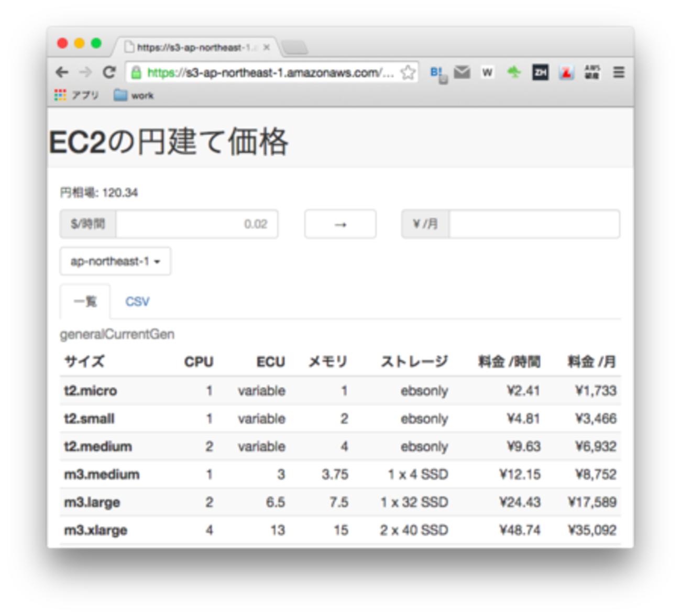This screenshot has height=616, width=681.
Task: Bookmark this page with the star icon
Action: coord(408,72)
